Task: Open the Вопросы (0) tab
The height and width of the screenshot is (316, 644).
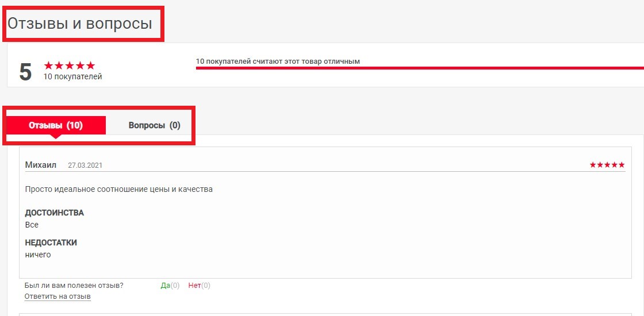Action: coord(154,125)
